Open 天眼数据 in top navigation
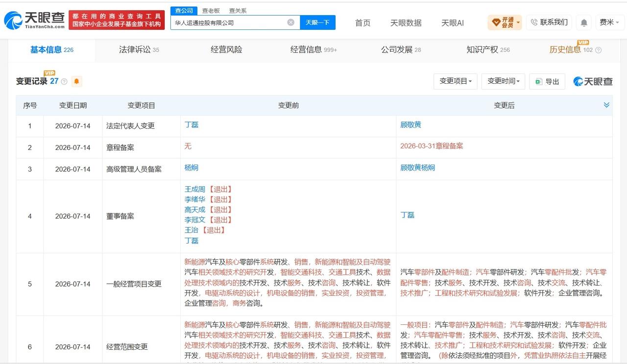 (x=406, y=23)
